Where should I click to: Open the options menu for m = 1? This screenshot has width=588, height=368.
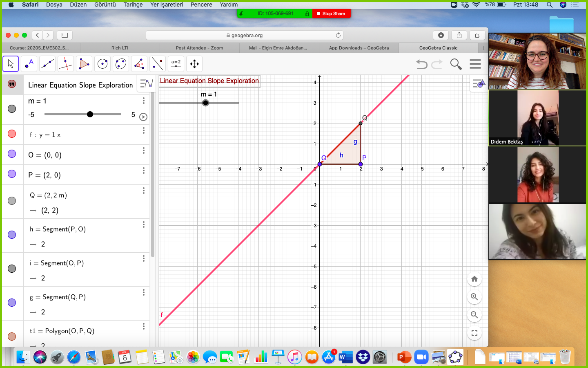click(x=144, y=101)
